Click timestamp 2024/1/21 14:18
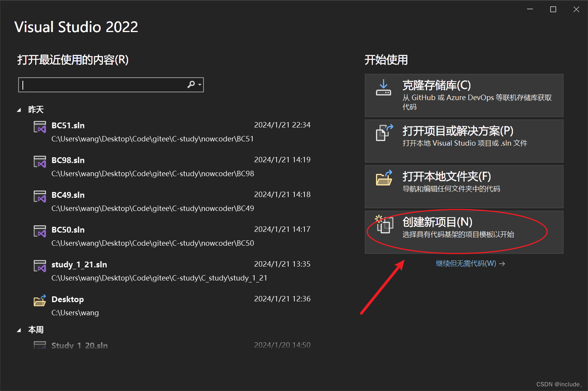 pyautogui.click(x=282, y=194)
